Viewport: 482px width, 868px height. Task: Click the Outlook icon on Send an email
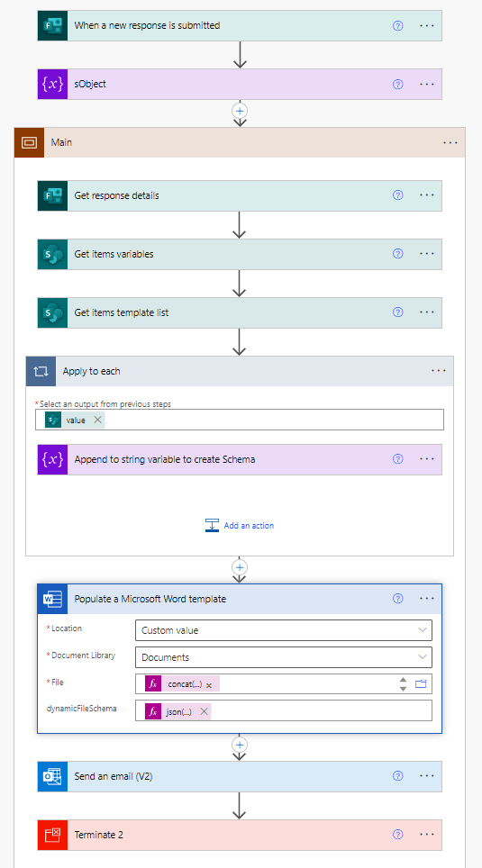point(52,776)
